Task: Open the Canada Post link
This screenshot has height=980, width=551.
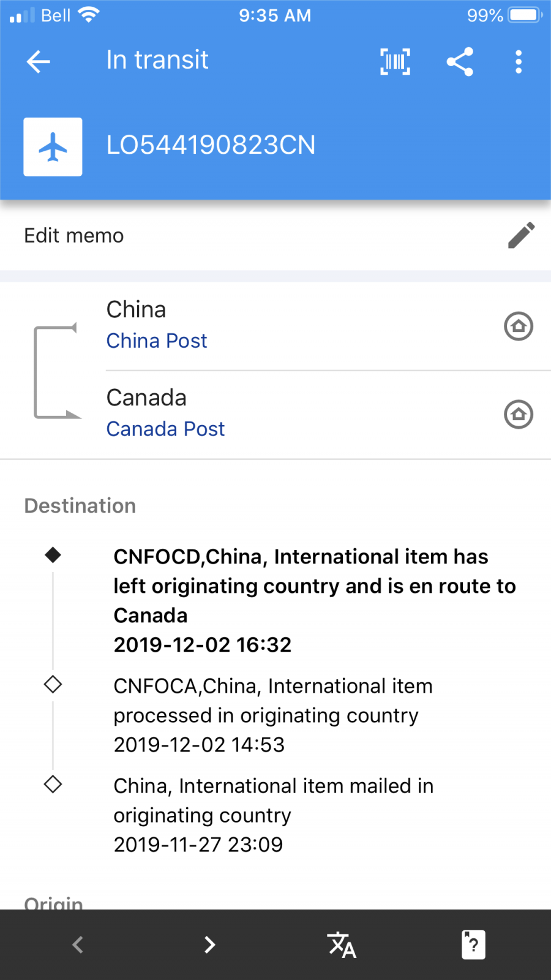Action: tap(165, 429)
